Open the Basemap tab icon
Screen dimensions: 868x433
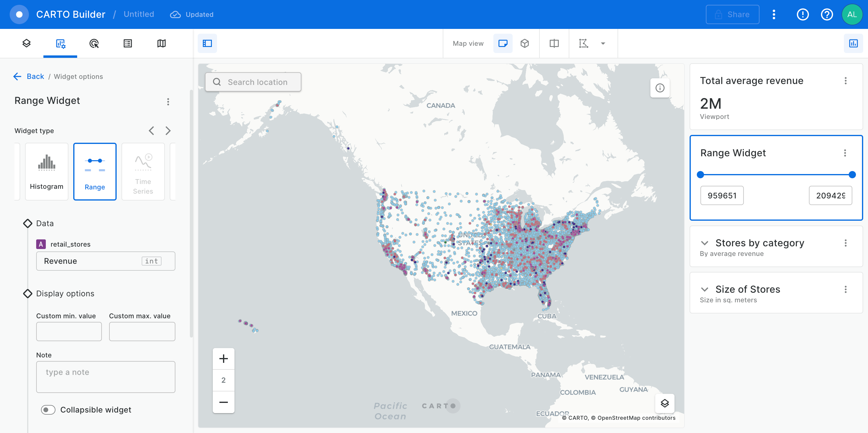click(162, 43)
